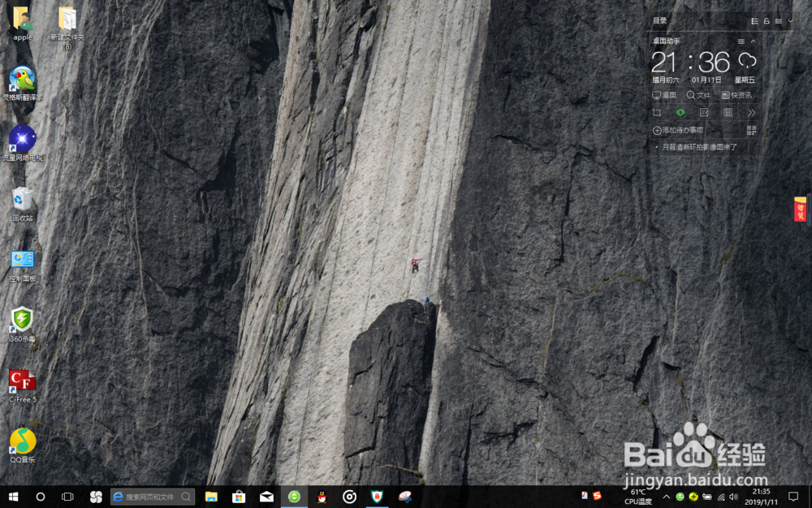Collapse the 桌面助手 panel
Image resolution: width=812 pixels, height=508 pixels.
point(754,41)
